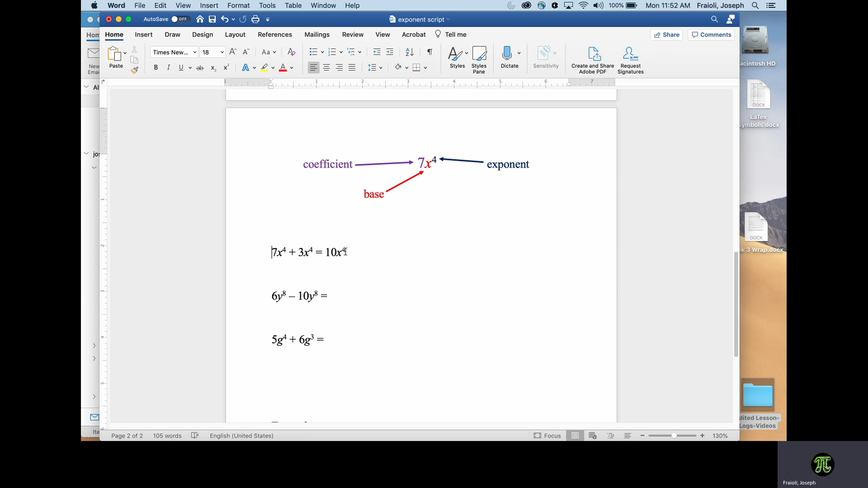
Task: Click the Increase Indent icon
Action: pos(390,52)
